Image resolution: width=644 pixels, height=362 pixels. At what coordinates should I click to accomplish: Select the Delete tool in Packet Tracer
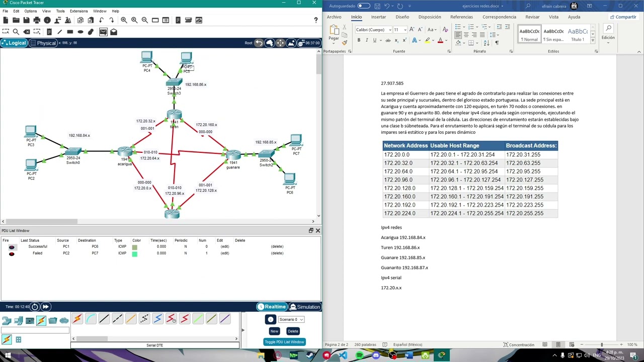click(x=26, y=32)
